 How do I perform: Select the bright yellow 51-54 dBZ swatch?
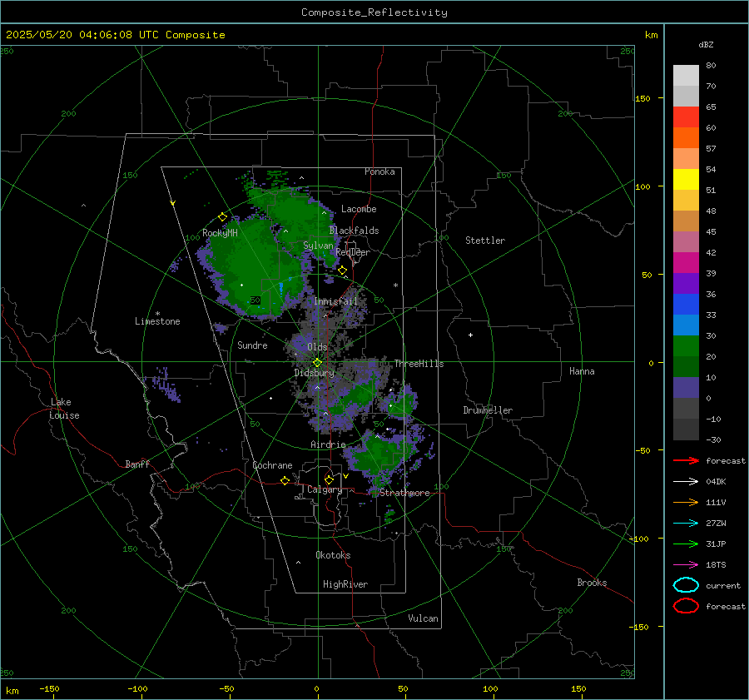(686, 179)
